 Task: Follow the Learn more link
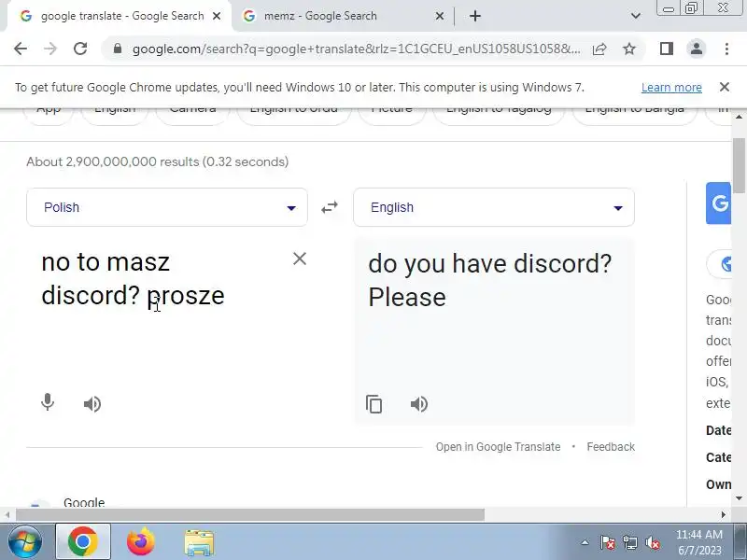[x=671, y=88]
